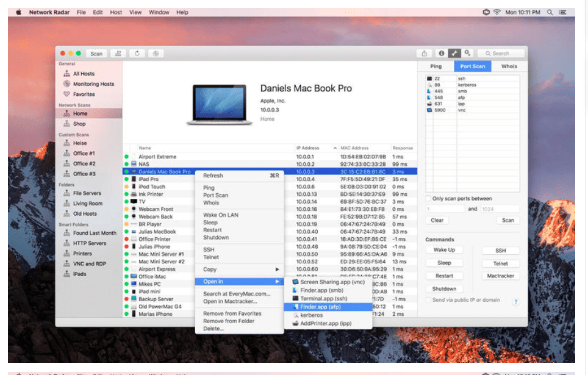The image size is (588, 375).
Task: Choose Wake On LAN in context menu
Action: (239, 215)
